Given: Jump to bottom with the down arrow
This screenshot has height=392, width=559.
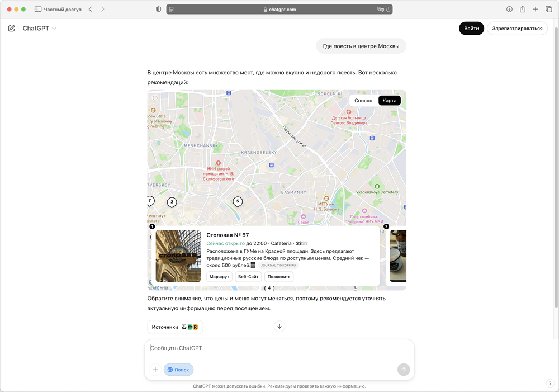Looking at the screenshot, I should coord(279,327).
